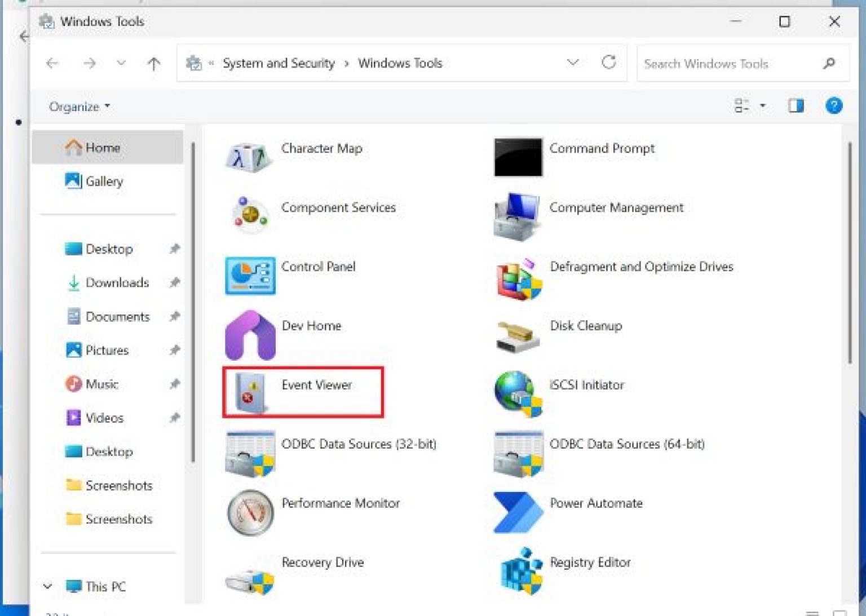Launch Dev Home
This screenshot has width=866, height=616.
(x=311, y=326)
